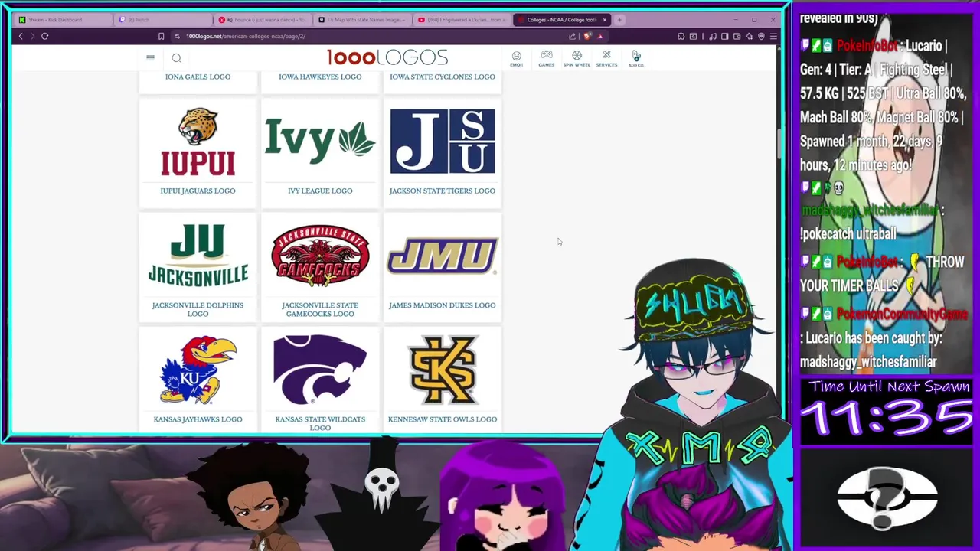This screenshot has height=551, width=980.
Task: Open Brave Rewards triangle icon
Action: tap(600, 36)
